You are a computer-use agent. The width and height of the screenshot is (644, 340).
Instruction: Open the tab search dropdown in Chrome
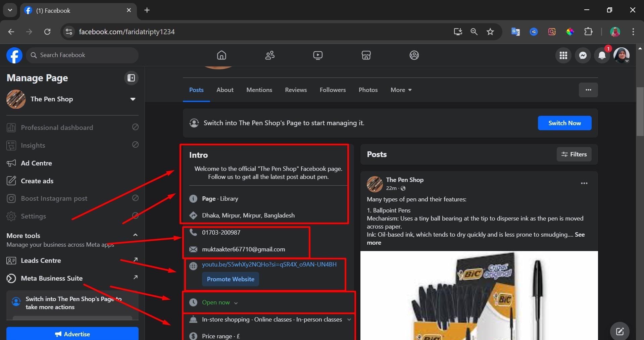click(x=10, y=10)
